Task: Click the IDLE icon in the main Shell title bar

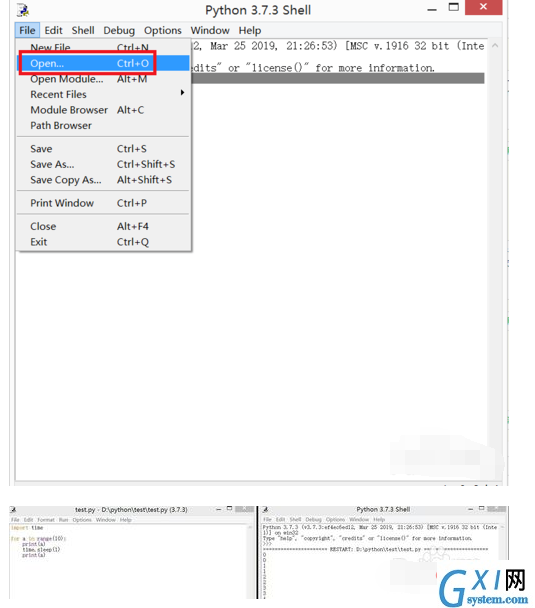Action: (23, 10)
